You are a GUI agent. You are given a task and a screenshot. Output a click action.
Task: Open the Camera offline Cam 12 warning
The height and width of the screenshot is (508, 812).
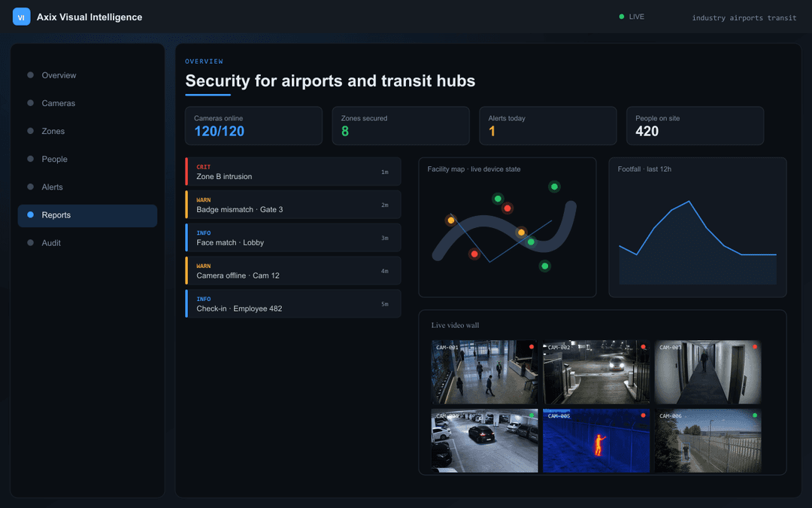point(293,271)
